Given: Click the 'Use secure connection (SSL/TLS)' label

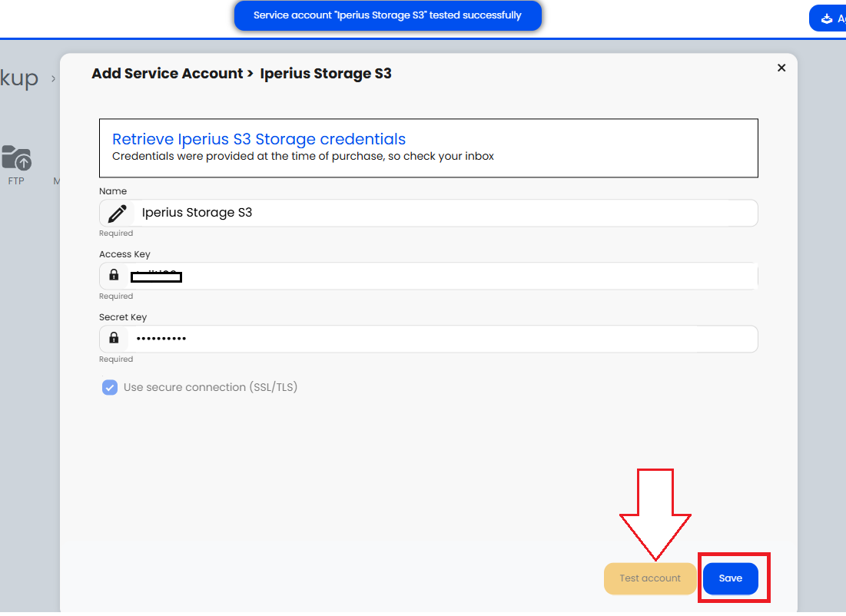Looking at the screenshot, I should (211, 387).
